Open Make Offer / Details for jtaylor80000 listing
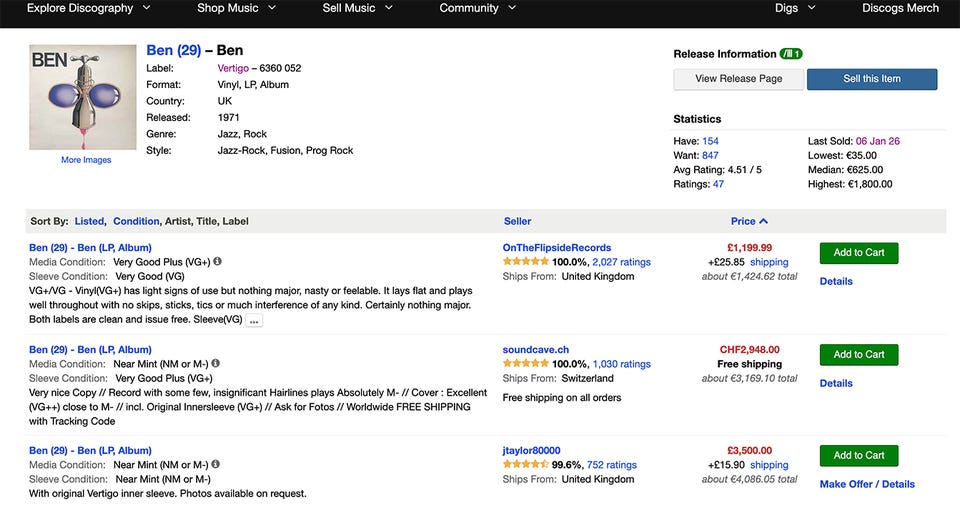 (866, 484)
